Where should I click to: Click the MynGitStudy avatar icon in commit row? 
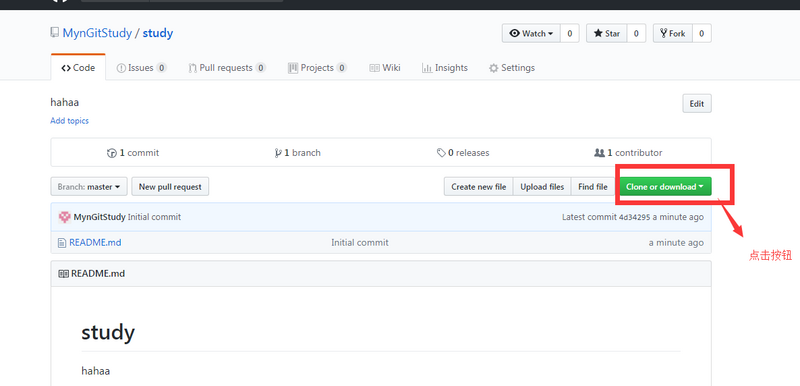65,217
